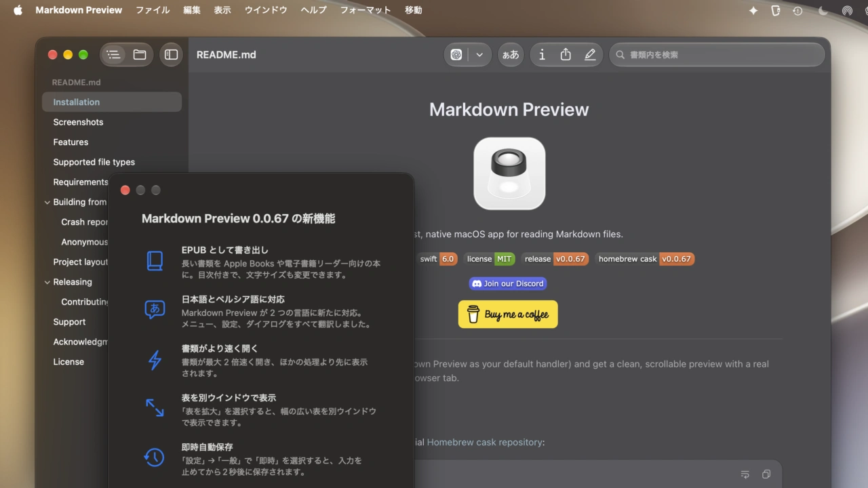The width and height of the screenshot is (868, 488).
Task: Select Installation in the sidebar outline
Action: pyautogui.click(x=112, y=102)
